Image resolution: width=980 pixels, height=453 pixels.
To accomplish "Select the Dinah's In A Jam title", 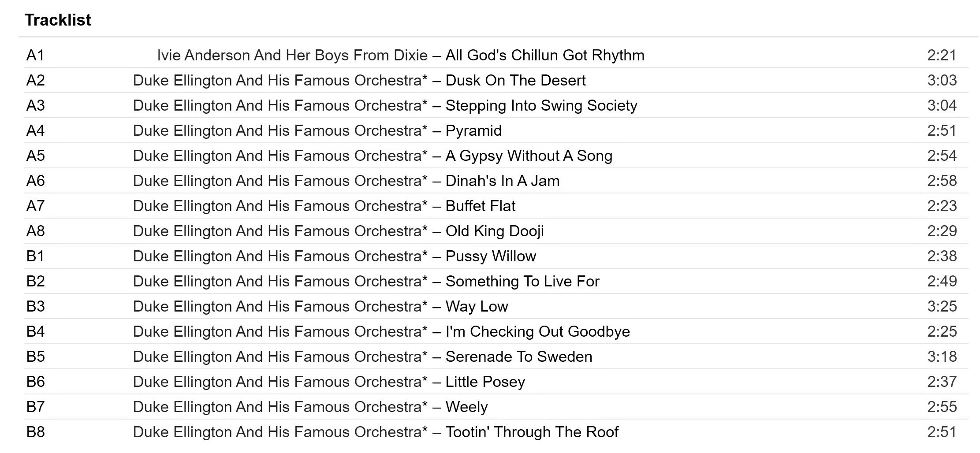I will (x=502, y=181).
